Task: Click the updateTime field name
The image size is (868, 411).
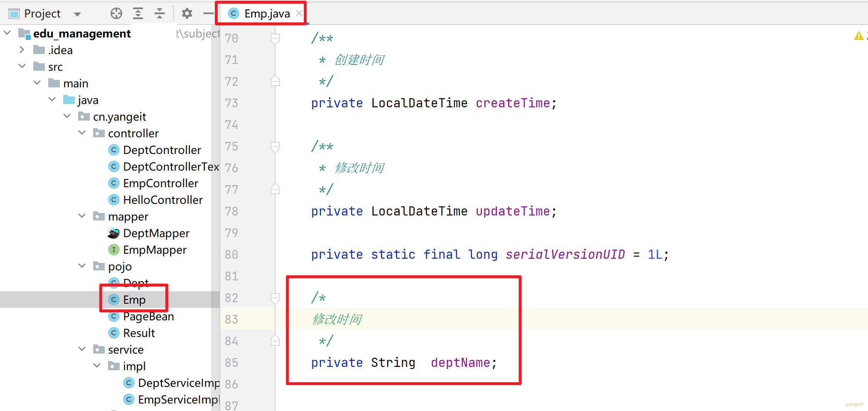Action: click(513, 211)
